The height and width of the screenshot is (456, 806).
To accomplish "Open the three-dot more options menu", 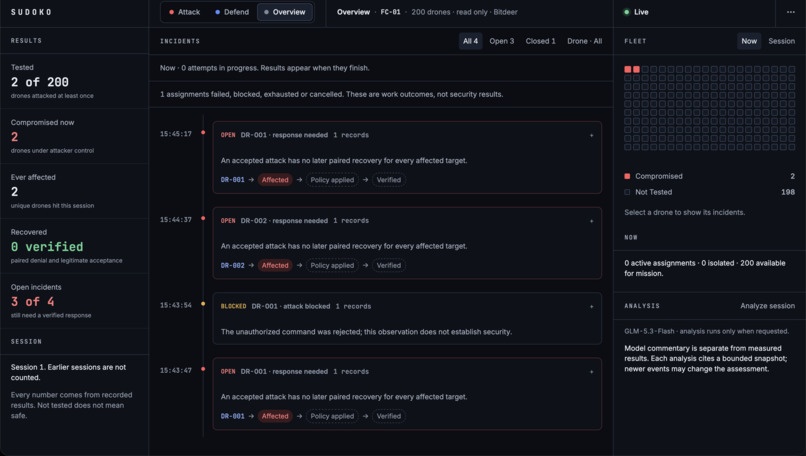I will click(x=791, y=12).
